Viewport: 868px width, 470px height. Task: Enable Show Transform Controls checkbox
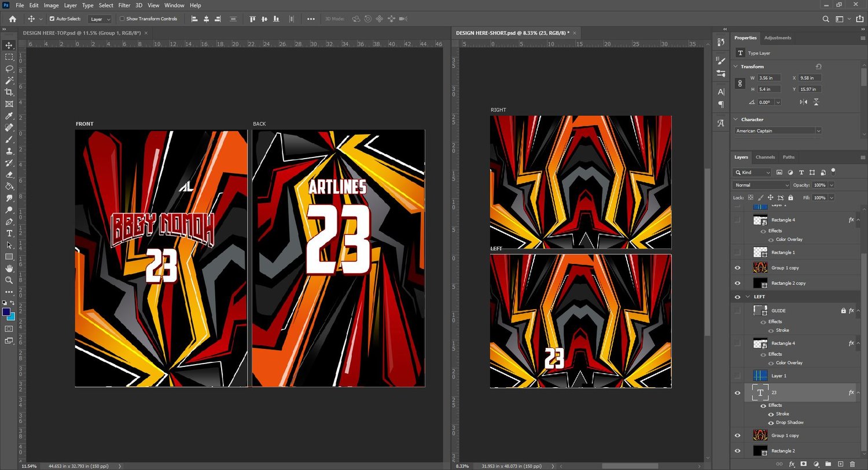[x=122, y=19]
